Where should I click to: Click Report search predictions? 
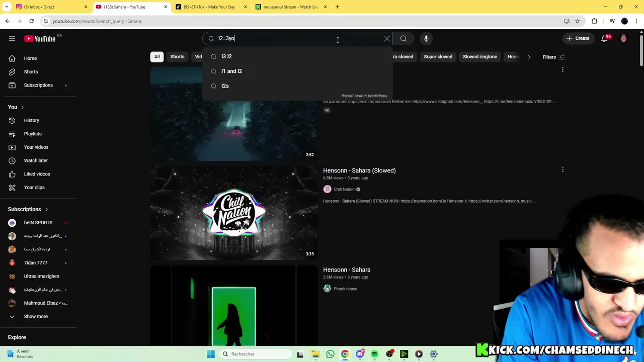[x=364, y=96]
